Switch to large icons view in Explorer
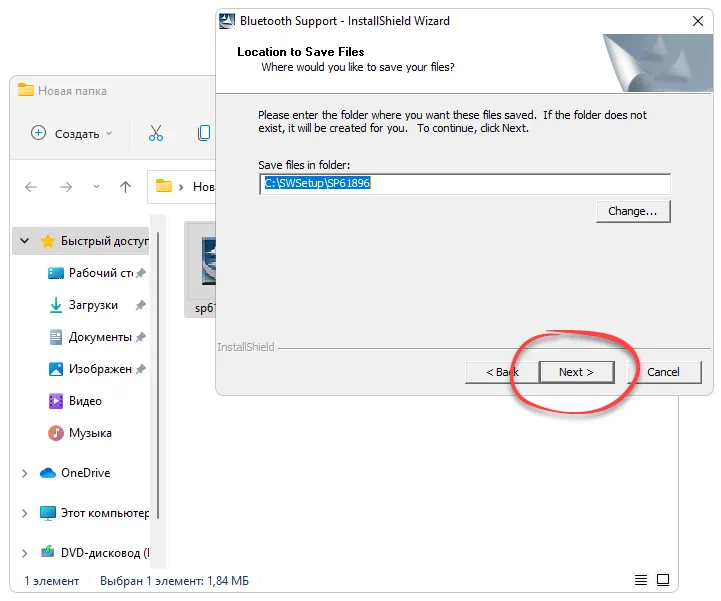The height and width of the screenshot is (601, 721). [663, 580]
